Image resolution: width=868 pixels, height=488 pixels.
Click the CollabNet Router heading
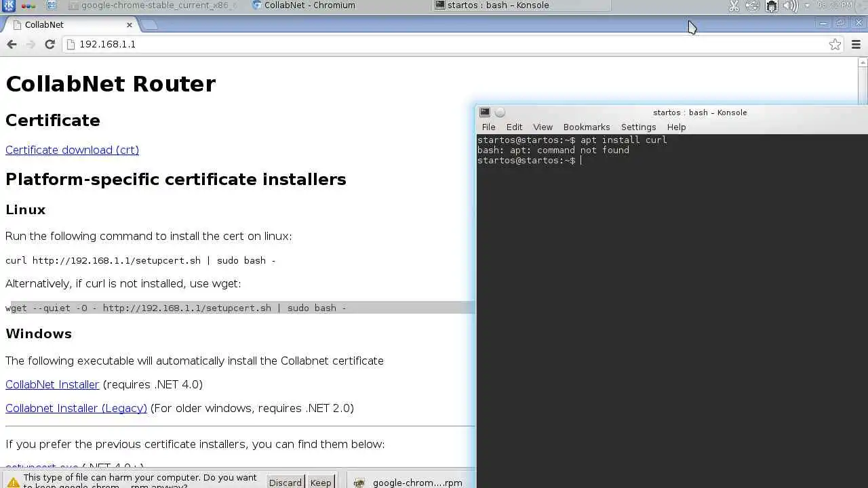tap(111, 83)
